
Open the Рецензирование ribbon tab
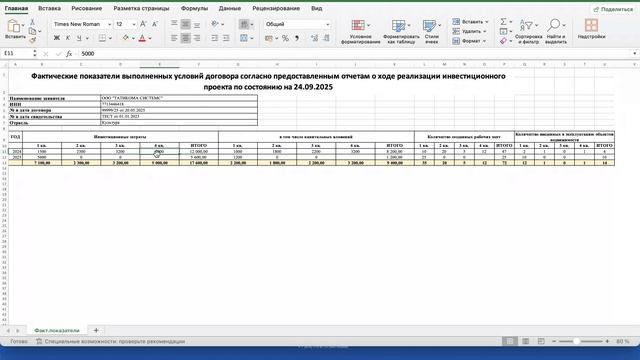click(276, 8)
